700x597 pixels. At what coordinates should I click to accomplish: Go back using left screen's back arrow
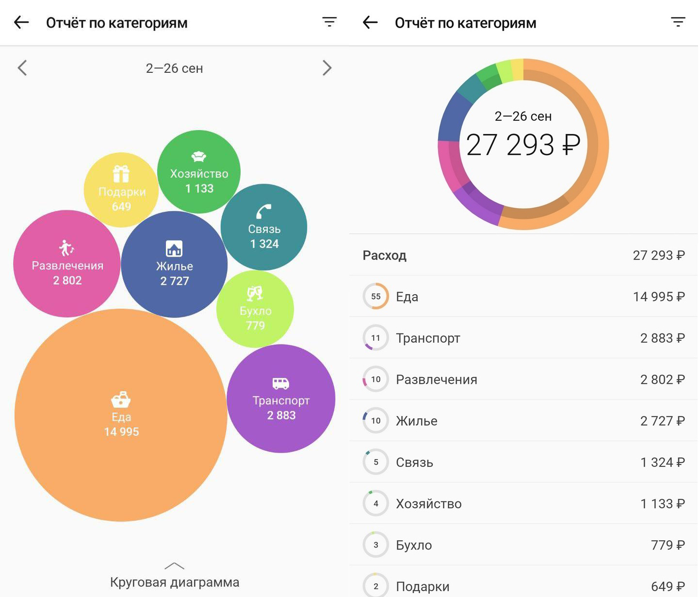point(21,22)
